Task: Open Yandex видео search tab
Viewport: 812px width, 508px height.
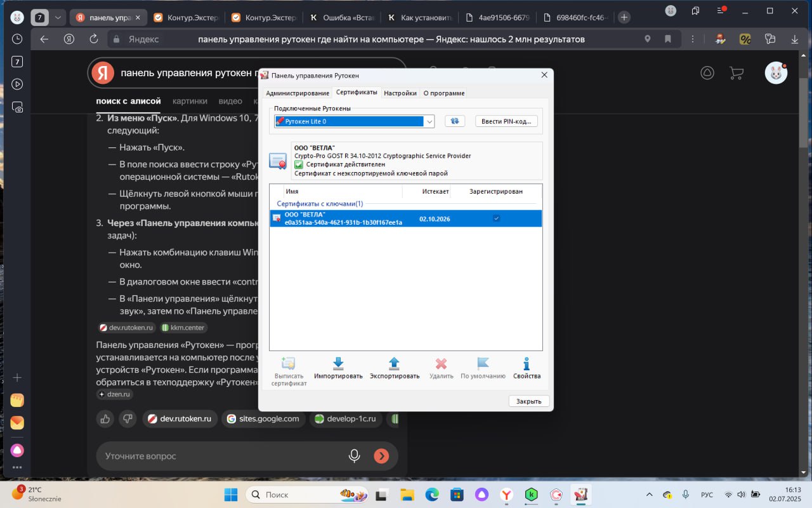Action: click(230, 101)
